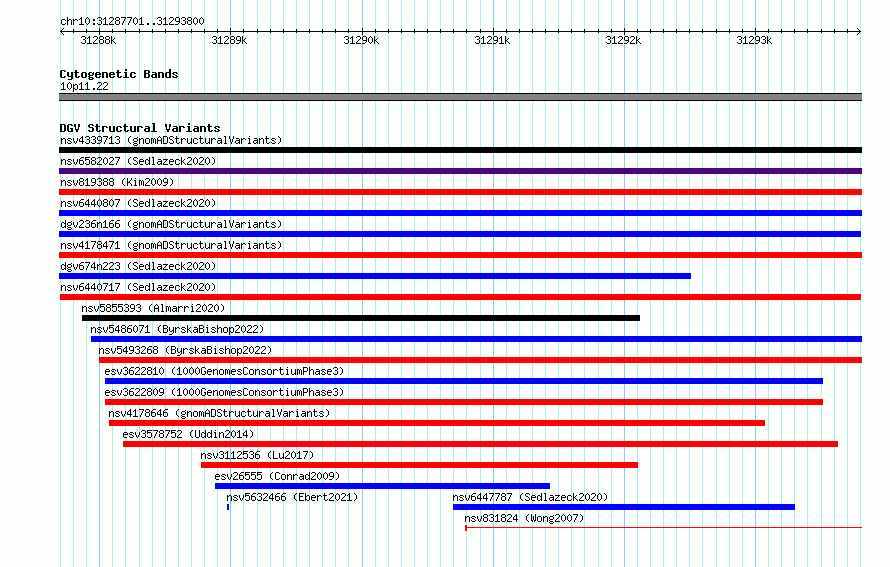The image size is (890, 567).
Task: Click the blue dgv674n223 variant bar
Action: pos(375,276)
